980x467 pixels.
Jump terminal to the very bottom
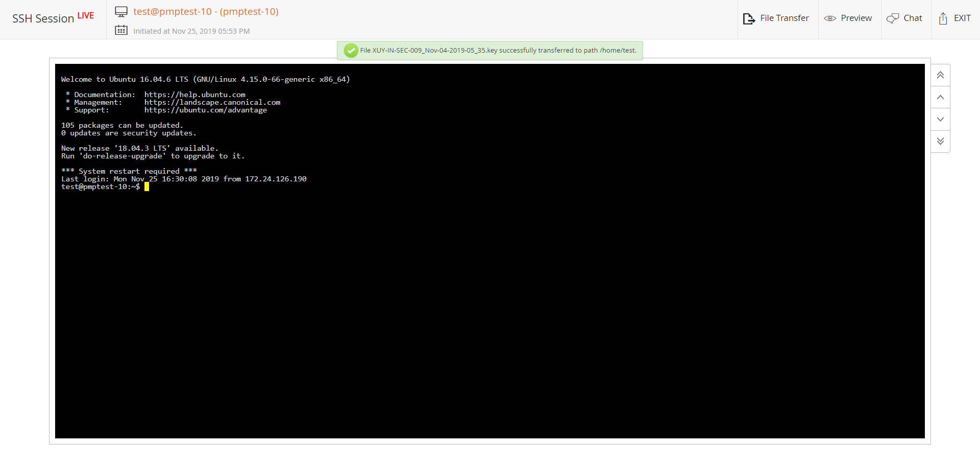point(941,142)
